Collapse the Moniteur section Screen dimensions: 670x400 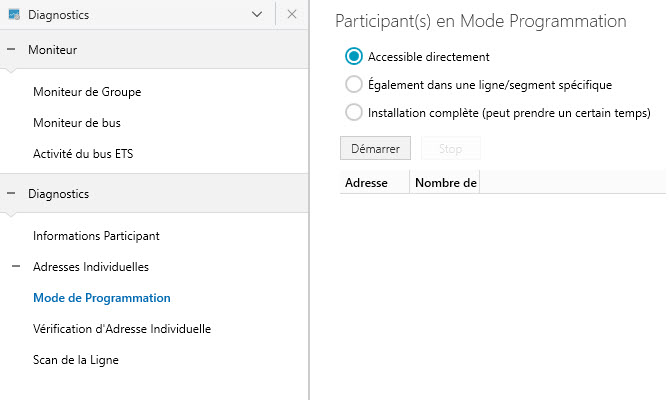[11, 49]
